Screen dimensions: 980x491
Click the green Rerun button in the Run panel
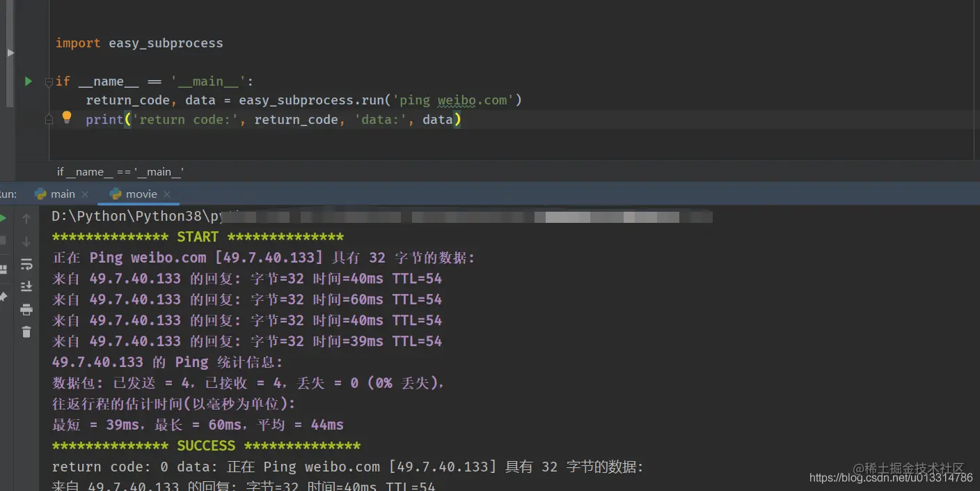[x=3, y=219]
